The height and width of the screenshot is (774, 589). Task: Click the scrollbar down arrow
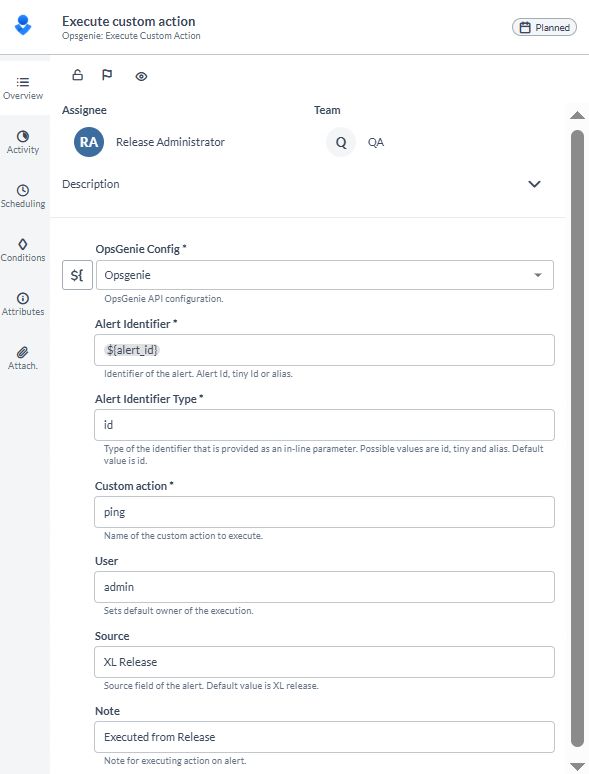coord(577,767)
